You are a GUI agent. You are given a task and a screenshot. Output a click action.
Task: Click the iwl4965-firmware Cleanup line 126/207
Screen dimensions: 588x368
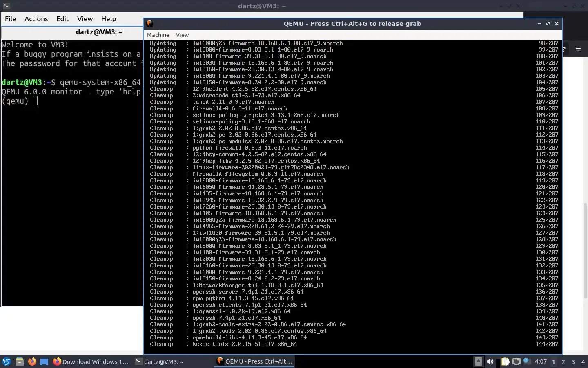(x=354, y=227)
